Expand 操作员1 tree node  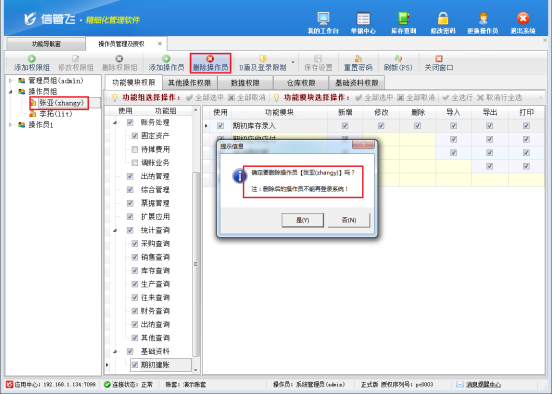pyautogui.click(x=11, y=125)
